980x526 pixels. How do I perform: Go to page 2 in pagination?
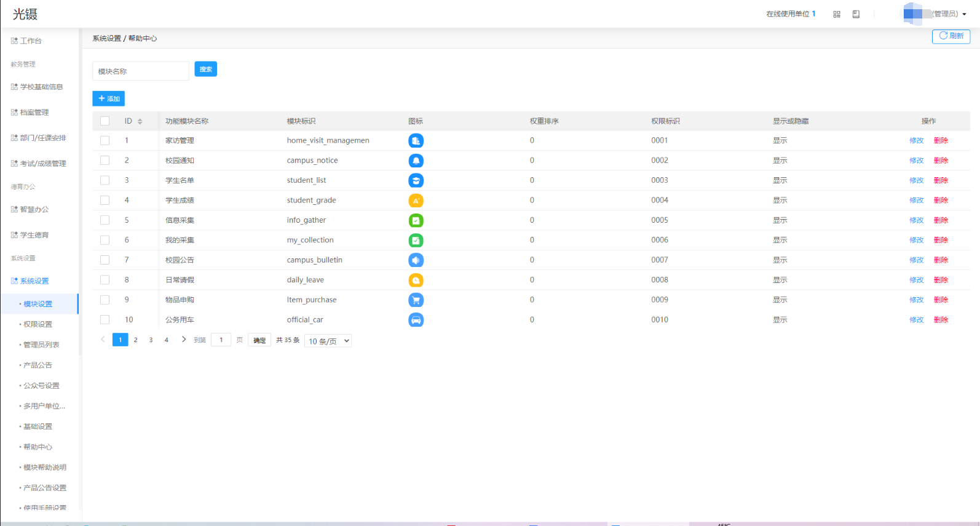pos(136,340)
